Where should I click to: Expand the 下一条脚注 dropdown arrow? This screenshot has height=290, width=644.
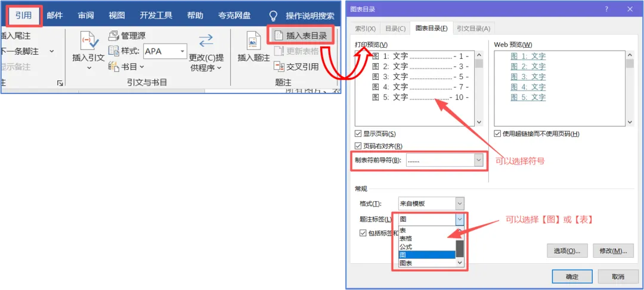tap(52, 51)
